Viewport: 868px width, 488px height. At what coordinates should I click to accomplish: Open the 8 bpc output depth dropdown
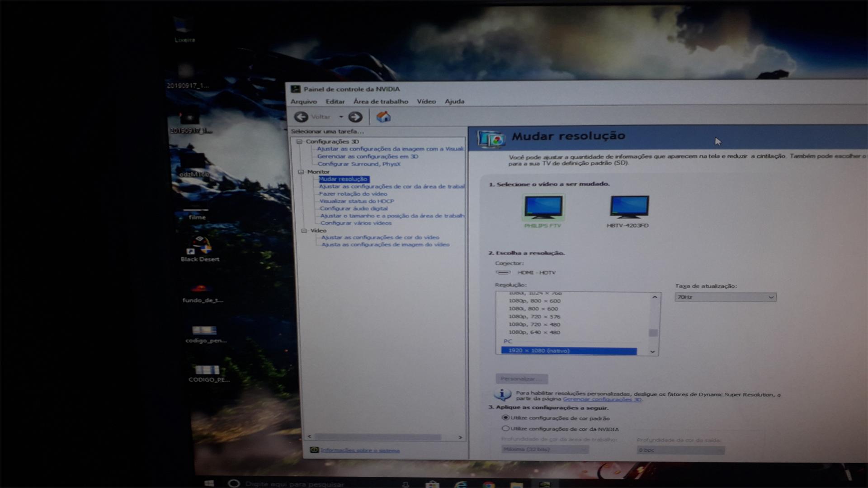coord(681,450)
